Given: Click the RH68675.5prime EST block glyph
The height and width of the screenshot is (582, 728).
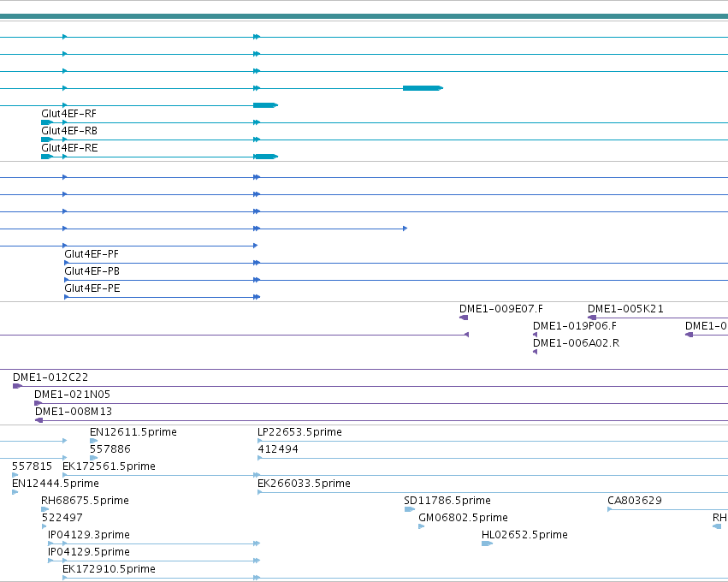Looking at the screenshot, I should pyautogui.click(x=45, y=509).
